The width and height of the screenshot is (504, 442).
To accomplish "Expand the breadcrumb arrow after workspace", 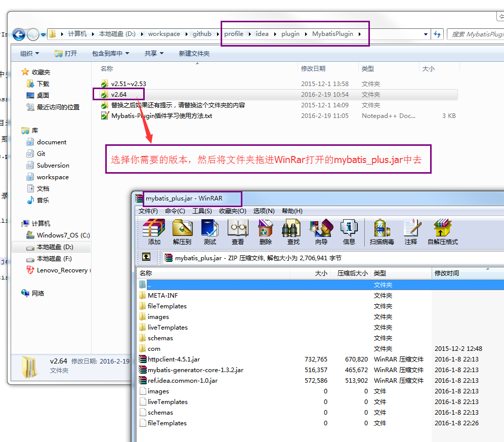I will [186, 34].
